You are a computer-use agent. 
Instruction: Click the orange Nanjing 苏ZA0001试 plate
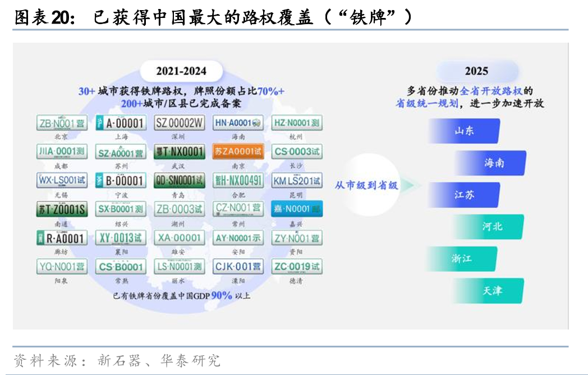(238, 152)
